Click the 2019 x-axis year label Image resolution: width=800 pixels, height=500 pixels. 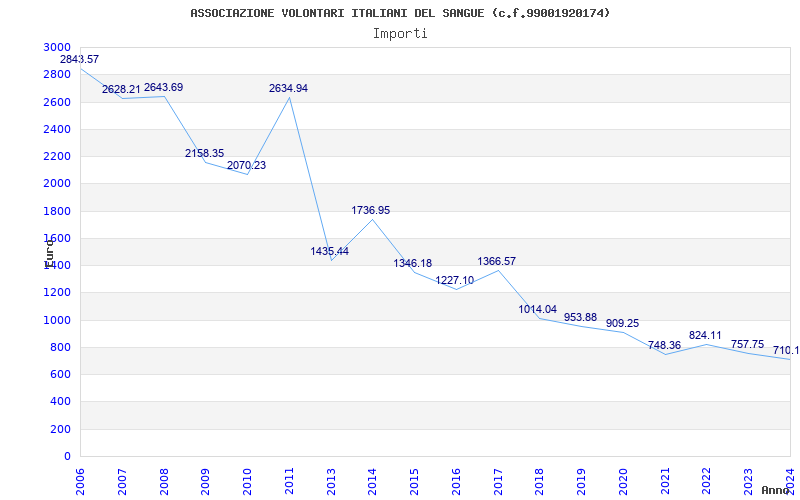coord(582,481)
